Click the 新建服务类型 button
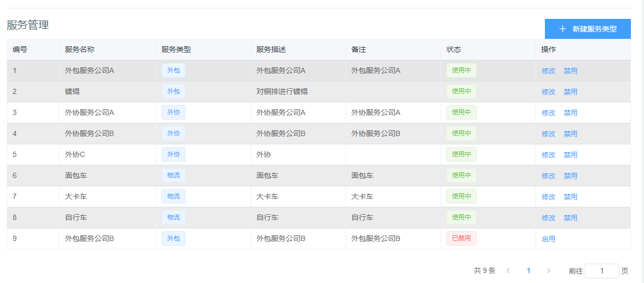The width and height of the screenshot is (644, 283). pyautogui.click(x=587, y=29)
